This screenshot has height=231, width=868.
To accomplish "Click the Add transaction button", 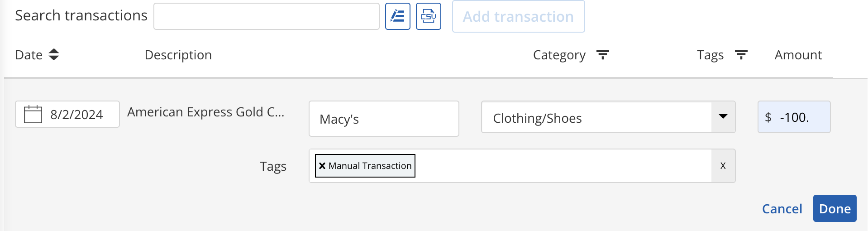I will point(518,16).
